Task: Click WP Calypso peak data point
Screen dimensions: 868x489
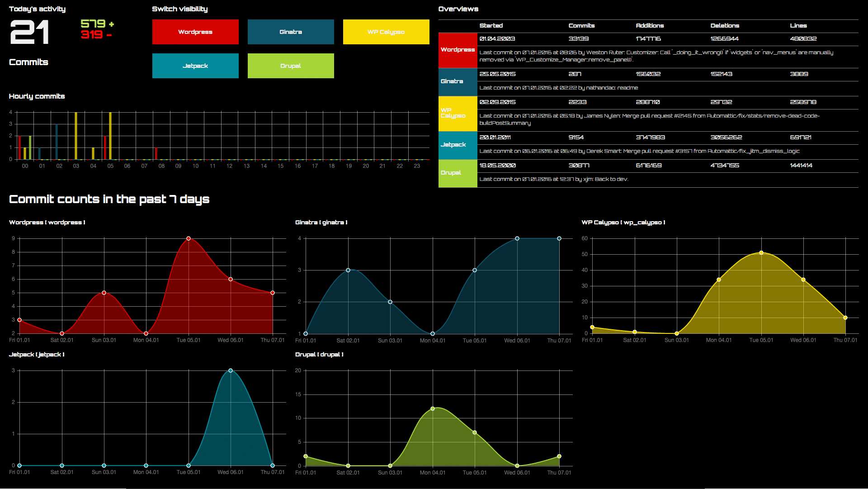Action: 761,253
